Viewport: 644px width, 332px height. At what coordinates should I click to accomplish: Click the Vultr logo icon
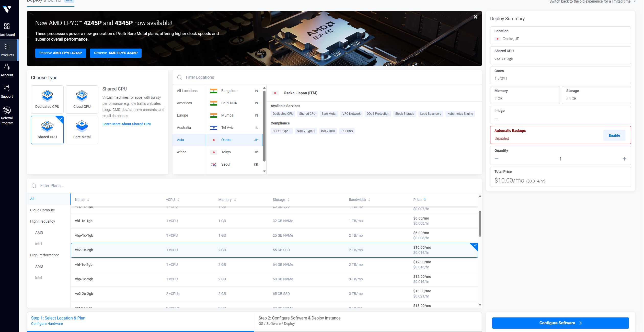pos(7,9)
